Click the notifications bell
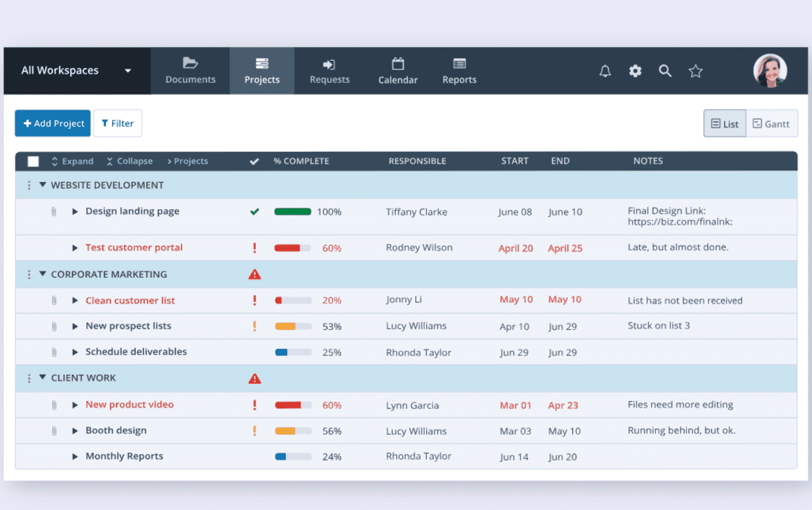The height and width of the screenshot is (510, 812). pyautogui.click(x=605, y=71)
